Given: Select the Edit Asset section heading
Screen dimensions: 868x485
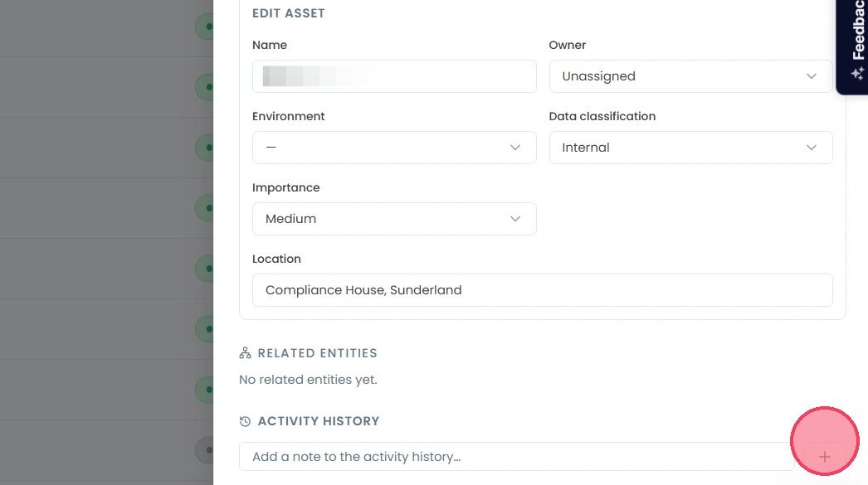Looking at the screenshot, I should (x=289, y=13).
